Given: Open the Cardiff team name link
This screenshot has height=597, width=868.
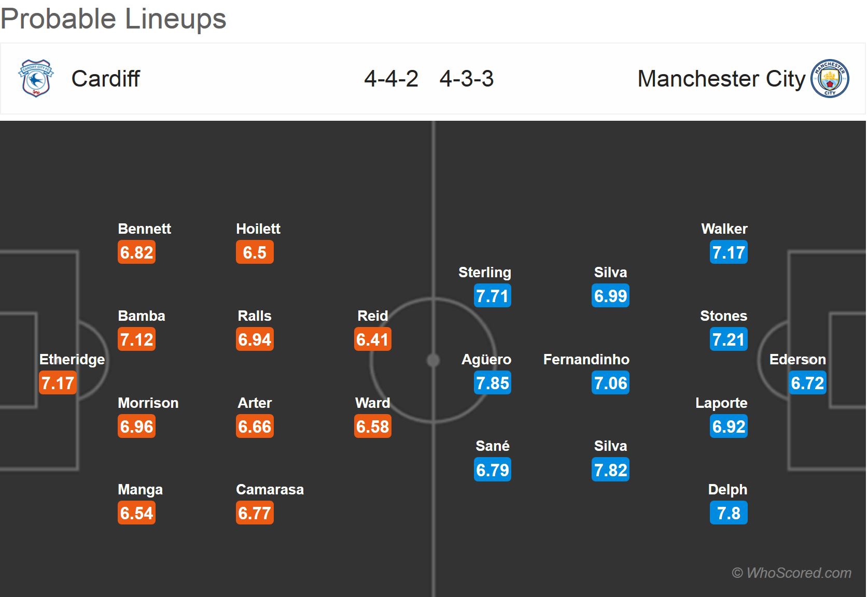Looking at the screenshot, I should (x=105, y=79).
